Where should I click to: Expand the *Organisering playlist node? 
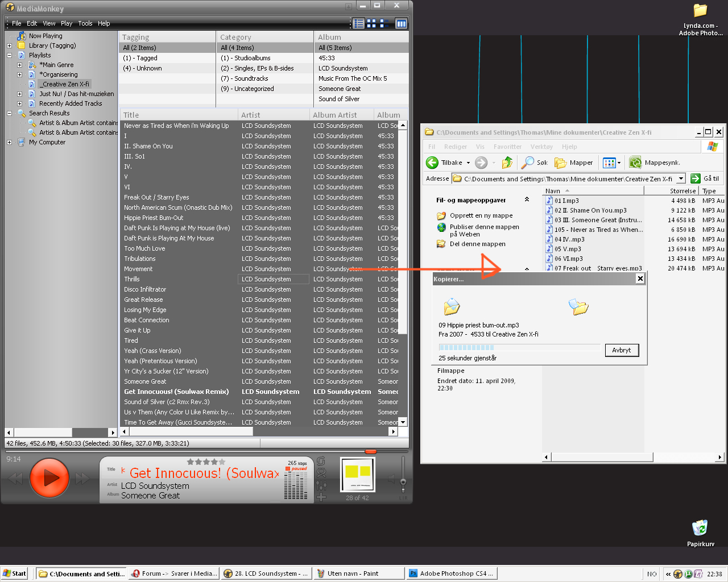tap(19, 74)
